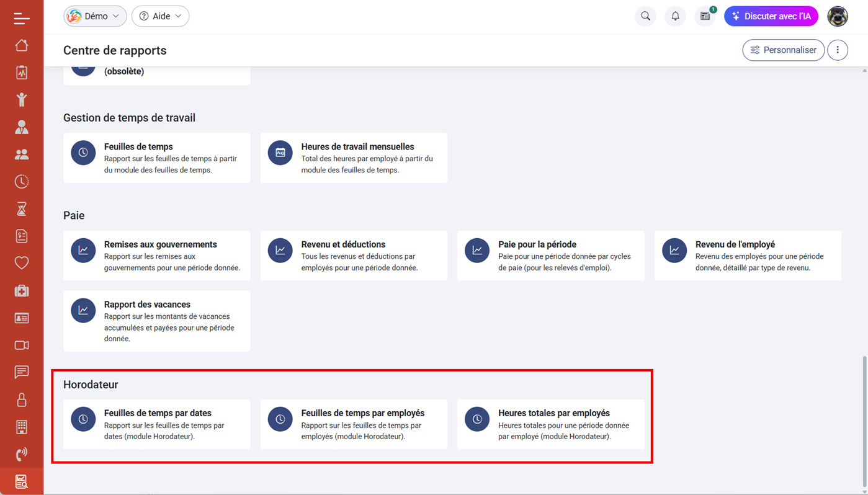Click the hamburger menu icon in sidebar
The width and height of the screenshot is (868, 495).
[x=21, y=19]
